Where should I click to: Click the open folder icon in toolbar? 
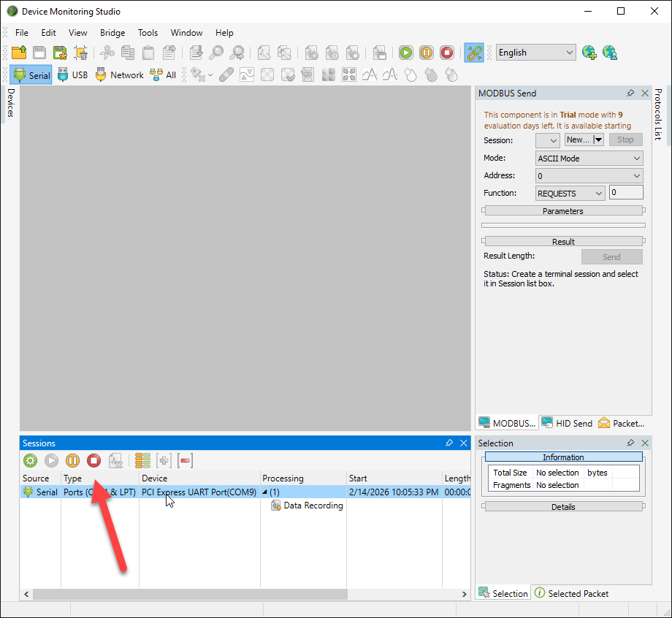(x=19, y=53)
